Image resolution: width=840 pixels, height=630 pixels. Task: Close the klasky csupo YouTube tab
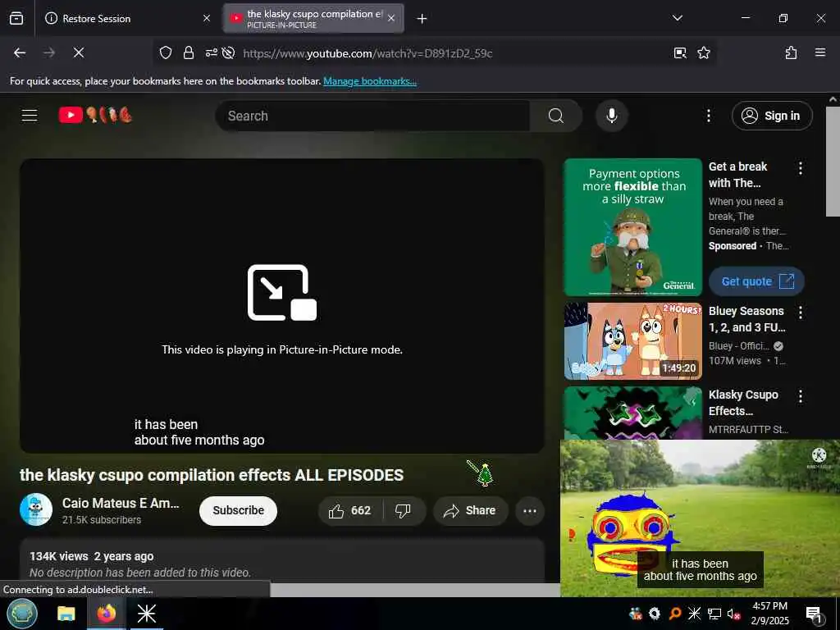(391, 18)
